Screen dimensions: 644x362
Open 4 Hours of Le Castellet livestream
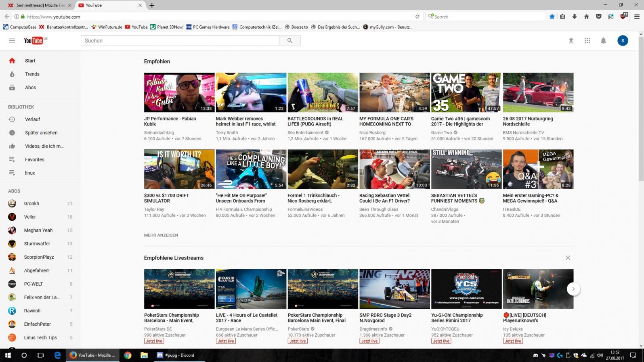(251, 289)
